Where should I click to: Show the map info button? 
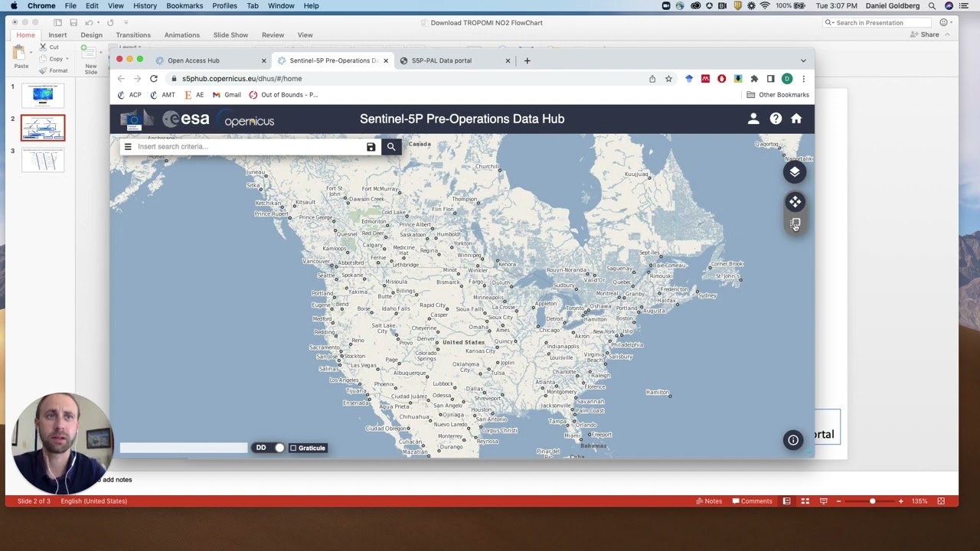point(793,440)
